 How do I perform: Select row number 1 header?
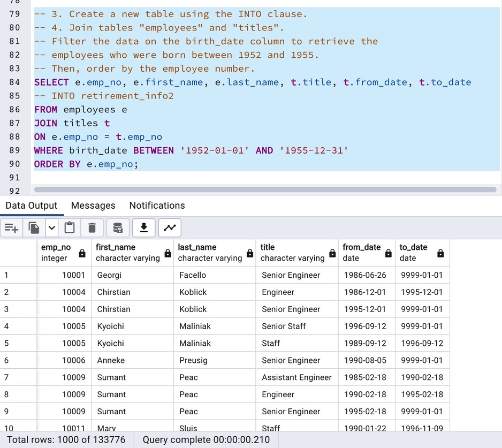coord(18,275)
